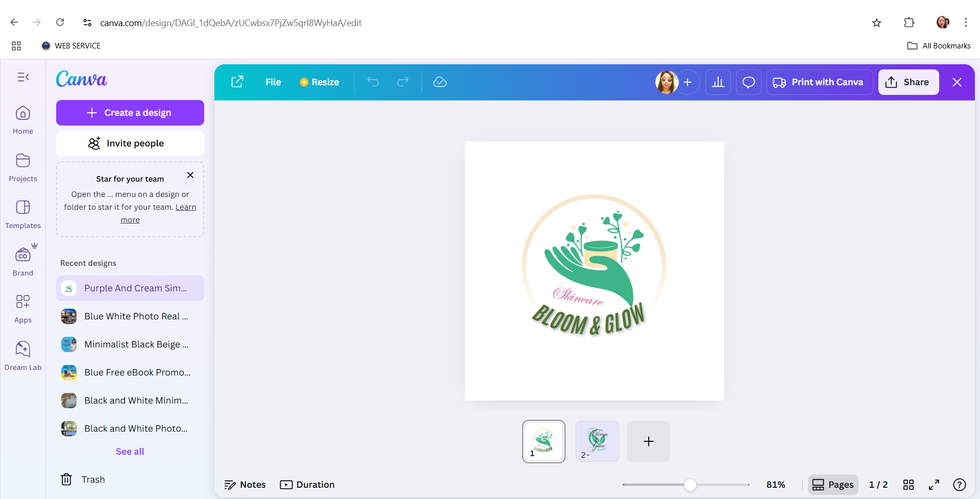The width and height of the screenshot is (980, 499).
Task: Dismiss the Star for your team tip
Action: pyautogui.click(x=190, y=175)
